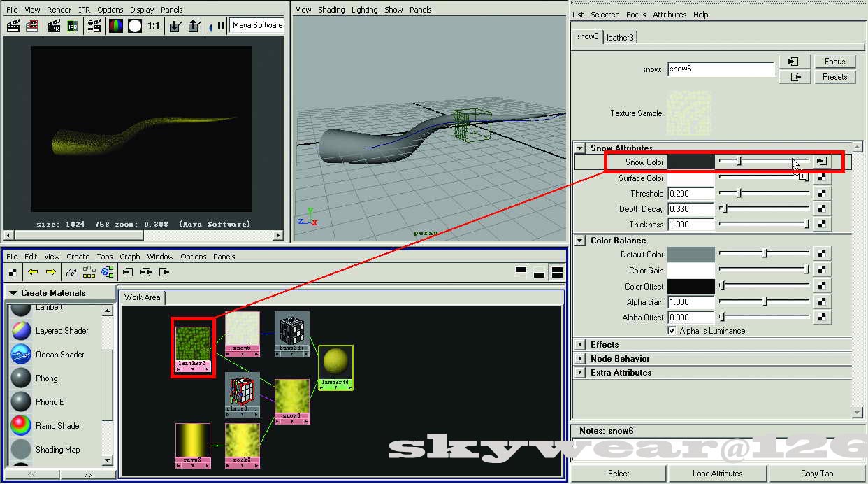Click the map button for Threshold

(x=822, y=194)
